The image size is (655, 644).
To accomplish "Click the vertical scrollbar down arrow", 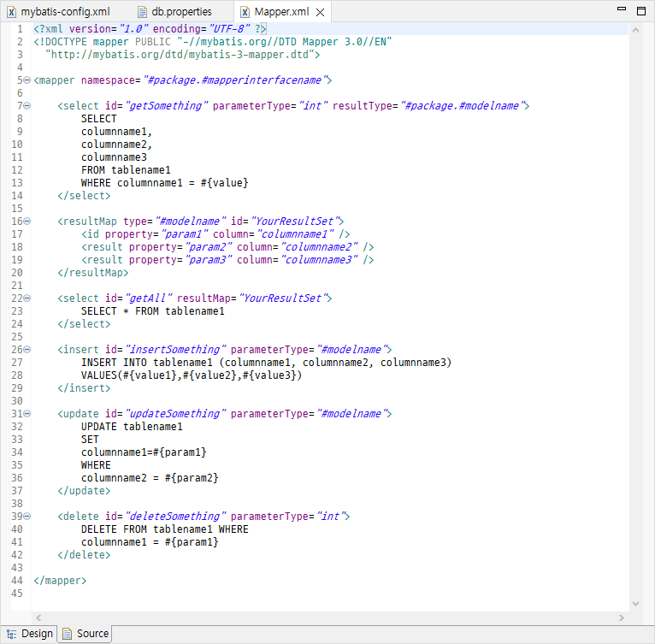I will [636, 604].
